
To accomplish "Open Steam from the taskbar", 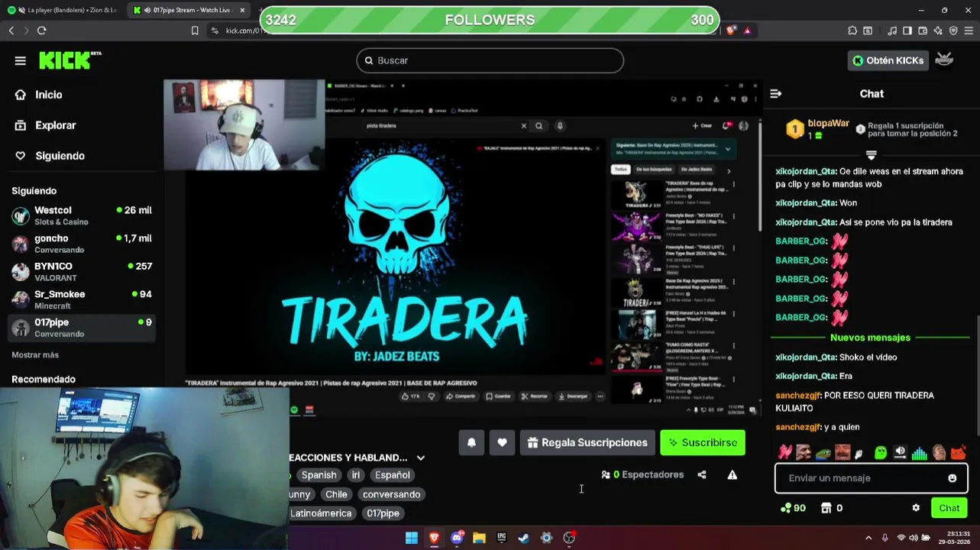I will click(x=524, y=538).
